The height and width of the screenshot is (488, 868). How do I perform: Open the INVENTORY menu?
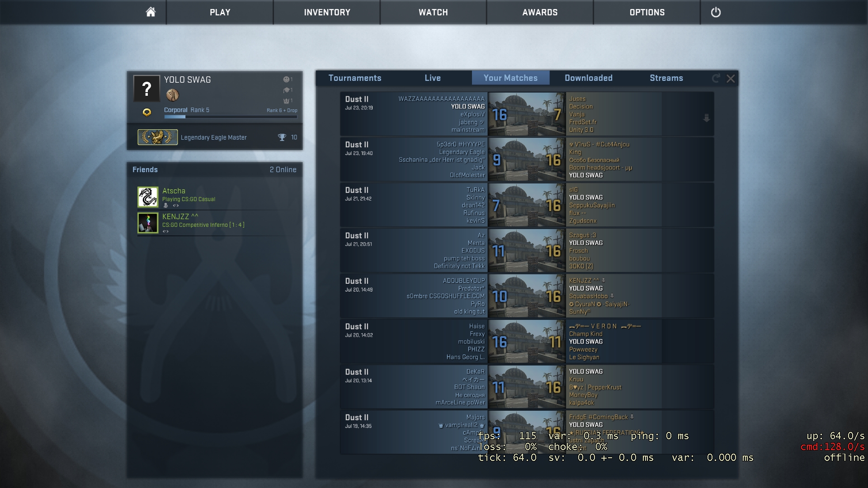point(327,12)
